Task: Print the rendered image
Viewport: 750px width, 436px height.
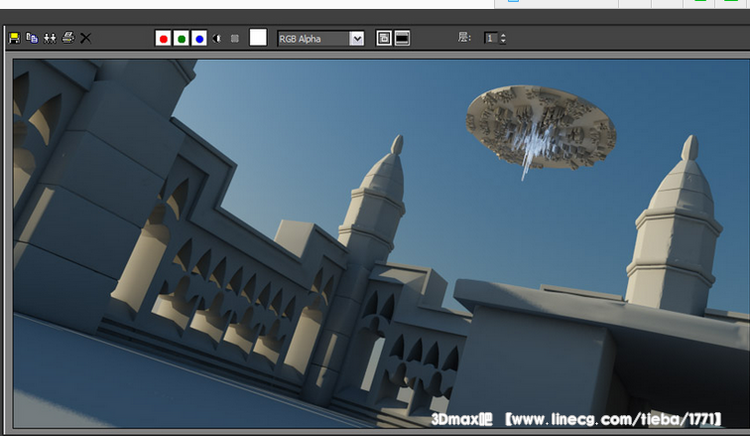Action: 68,38
